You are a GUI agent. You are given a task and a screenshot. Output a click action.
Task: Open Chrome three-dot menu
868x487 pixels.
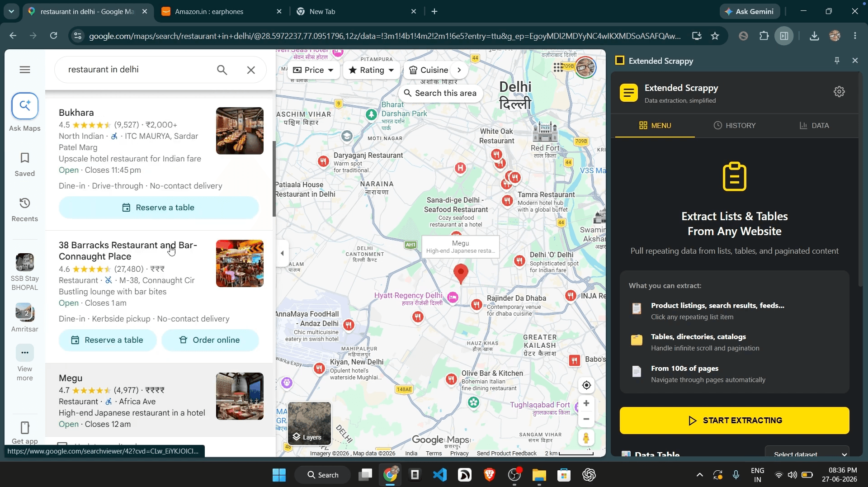855,36
